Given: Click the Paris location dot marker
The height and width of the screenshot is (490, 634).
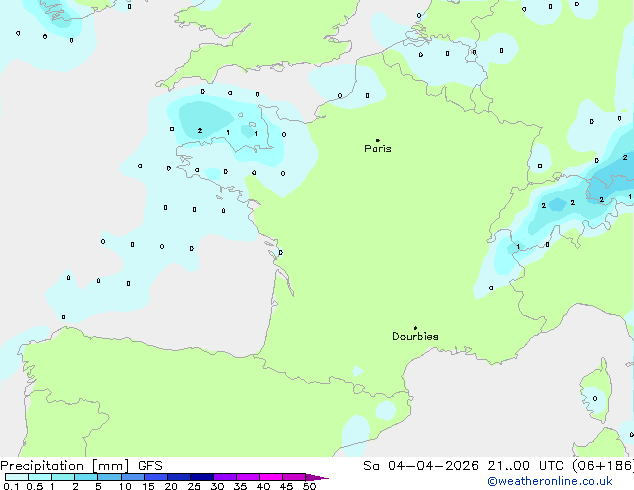Looking at the screenshot, I should [x=378, y=140].
